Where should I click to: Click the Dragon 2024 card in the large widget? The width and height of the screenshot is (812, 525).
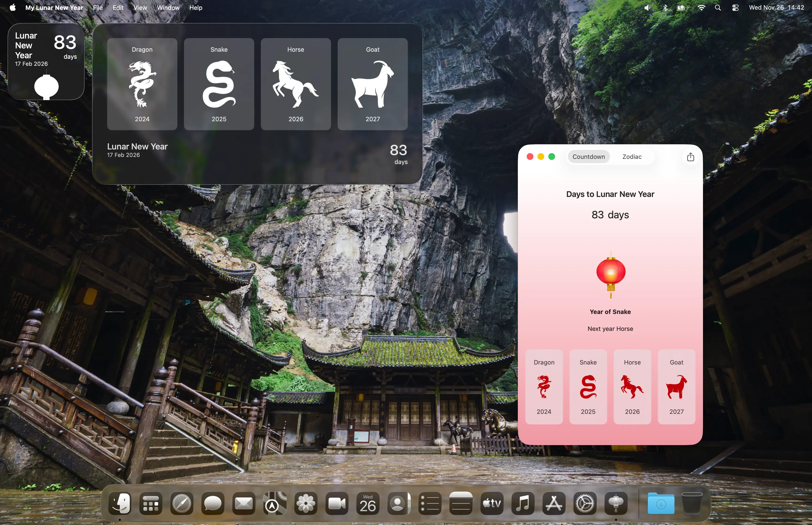(142, 84)
